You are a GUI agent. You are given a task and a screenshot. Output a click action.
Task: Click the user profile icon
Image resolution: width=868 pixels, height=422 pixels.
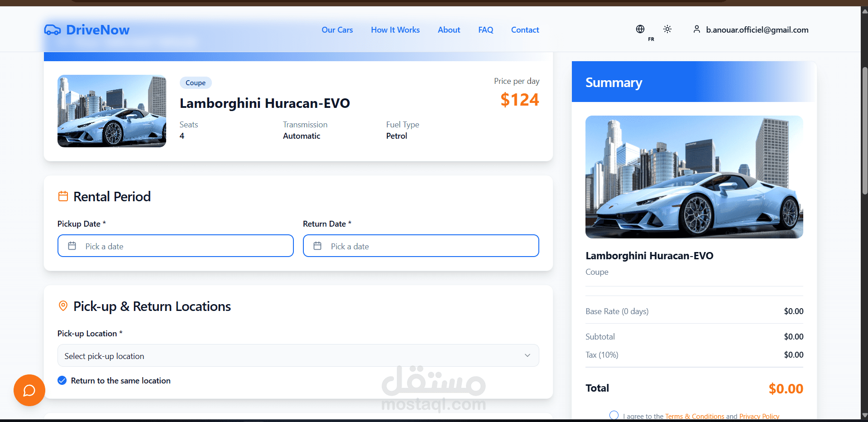pos(696,29)
